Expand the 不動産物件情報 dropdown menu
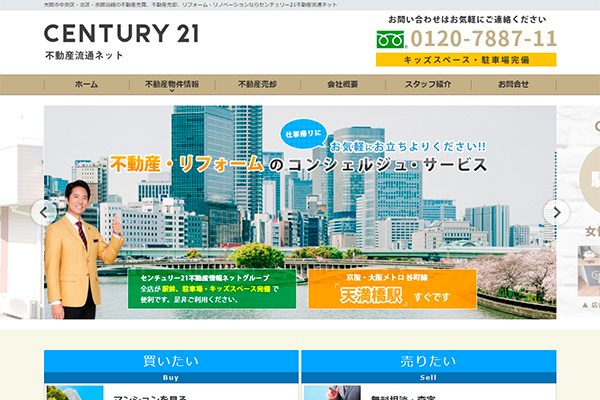This screenshot has width=600, height=400. (171, 85)
